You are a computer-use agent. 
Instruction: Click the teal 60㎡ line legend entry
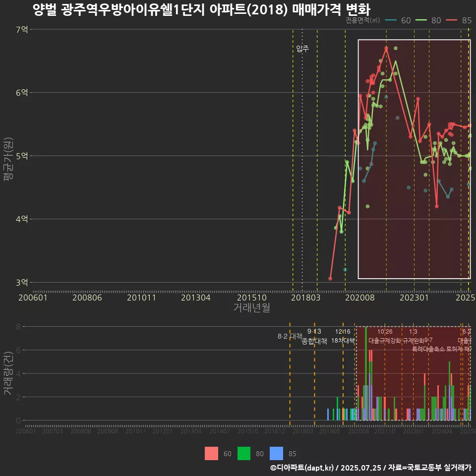(398, 20)
